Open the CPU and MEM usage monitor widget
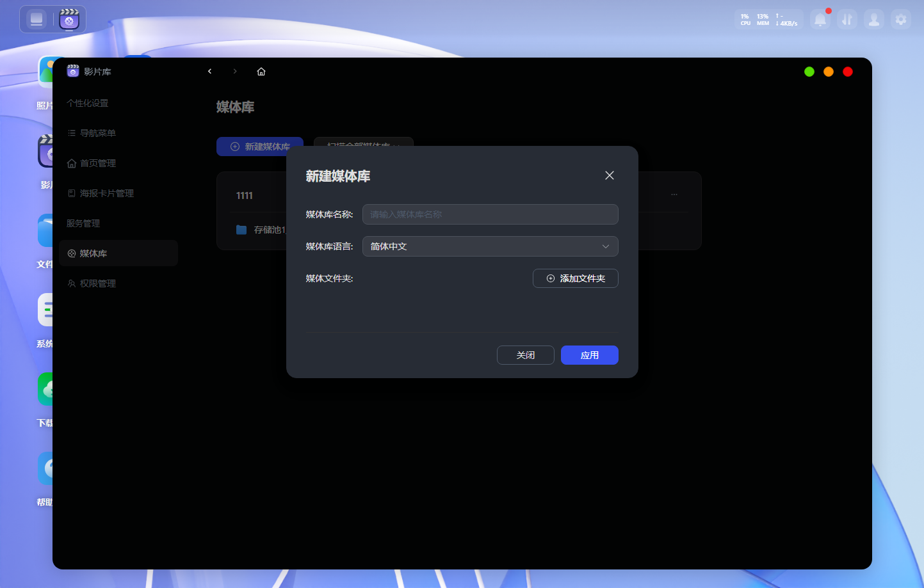 click(x=768, y=20)
